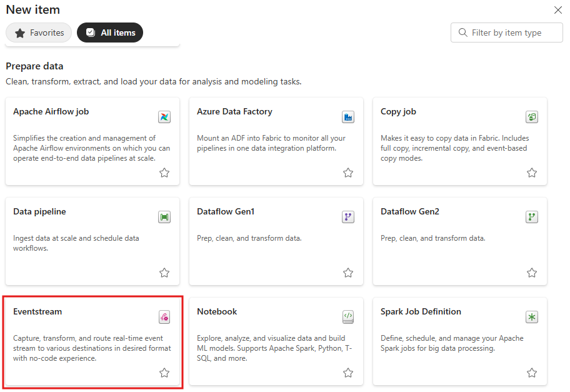Click the Apache Airflow job description text
The width and height of the screenshot is (570, 392).
(92, 148)
